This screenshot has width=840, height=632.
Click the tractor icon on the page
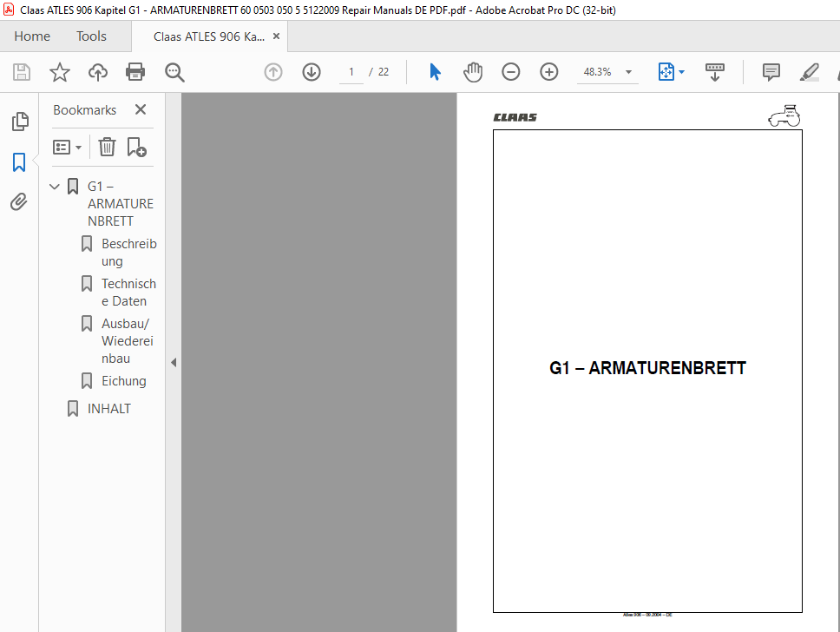click(x=784, y=115)
